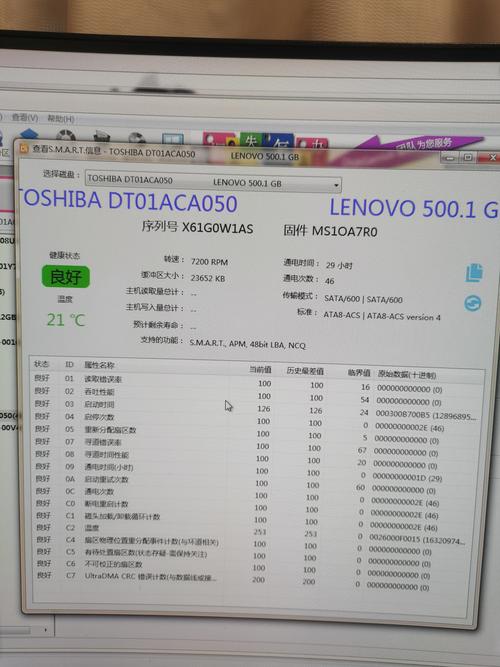Image resolution: width=500 pixels, height=667 pixels.
Task: Click the copy S.M.A.R.T. info icon
Action: tap(474, 273)
